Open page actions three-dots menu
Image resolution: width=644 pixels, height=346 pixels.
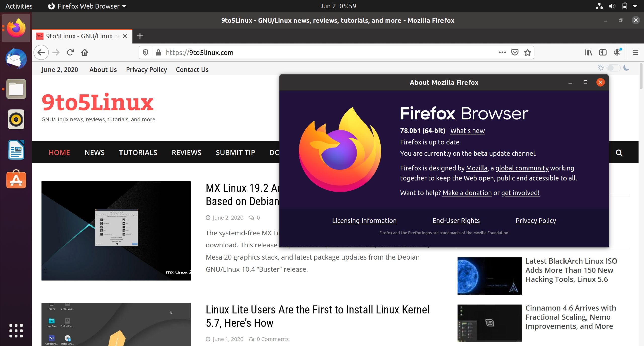[502, 52]
